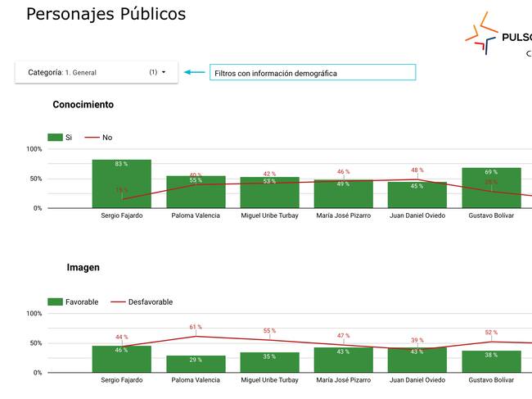Toggle the No line series in legend
This screenshot has height=399, width=532.
click(98, 138)
